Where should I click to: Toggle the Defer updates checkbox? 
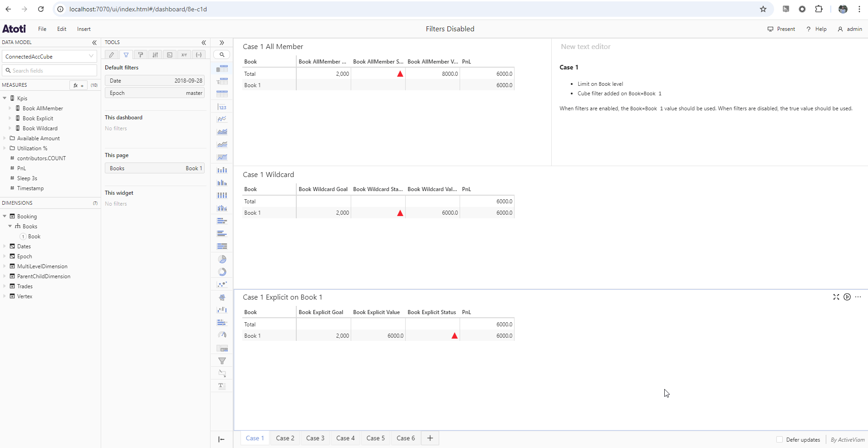(780, 439)
